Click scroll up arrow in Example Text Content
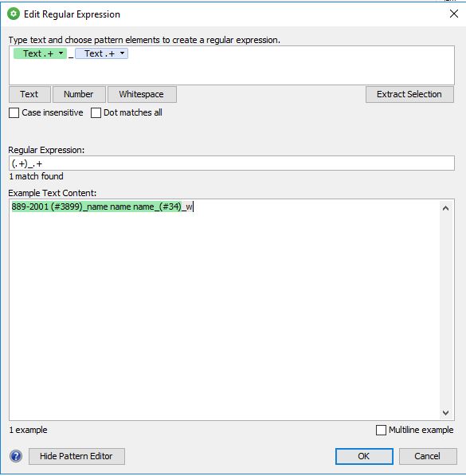This screenshot has width=466, height=476. click(x=445, y=208)
